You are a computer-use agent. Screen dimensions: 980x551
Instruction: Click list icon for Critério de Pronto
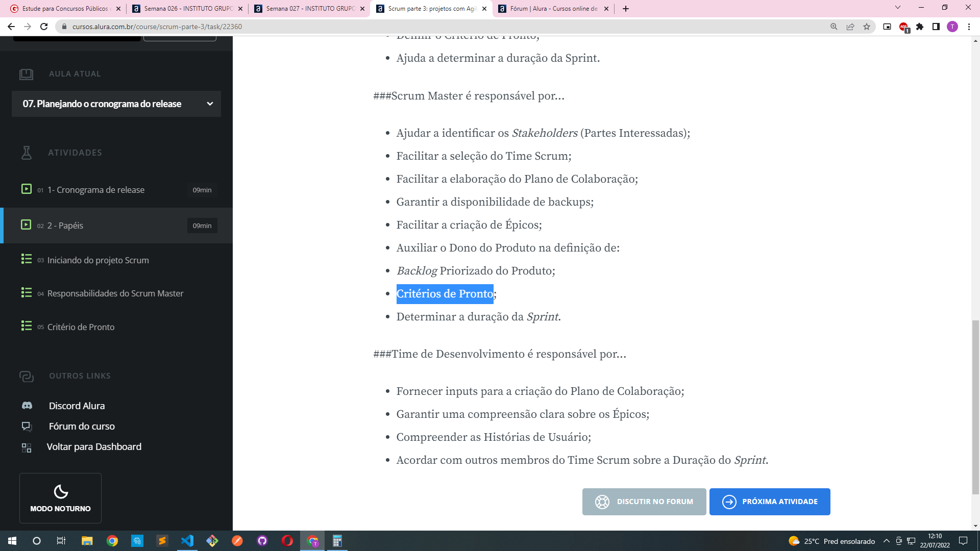coord(27,325)
